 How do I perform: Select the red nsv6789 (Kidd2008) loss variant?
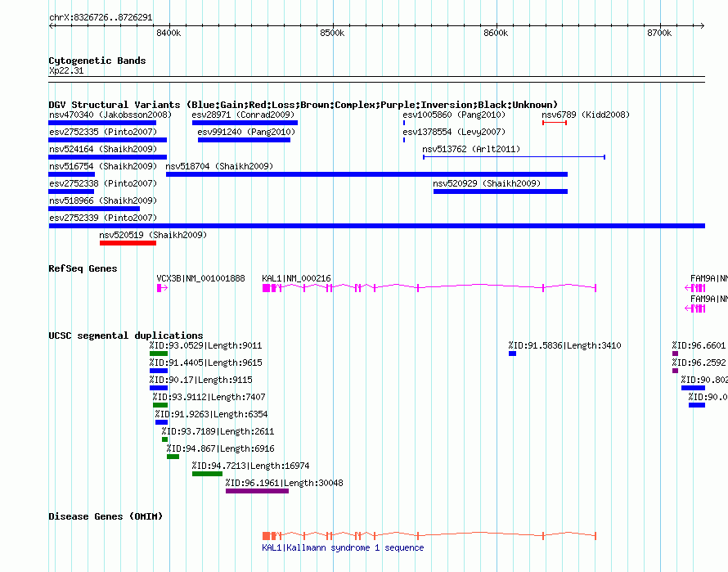click(555, 123)
